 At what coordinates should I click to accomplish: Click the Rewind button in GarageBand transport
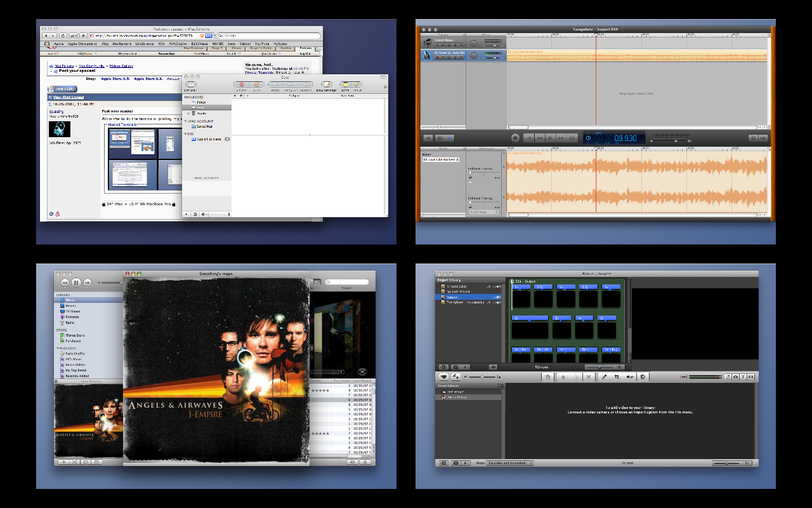coord(540,137)
